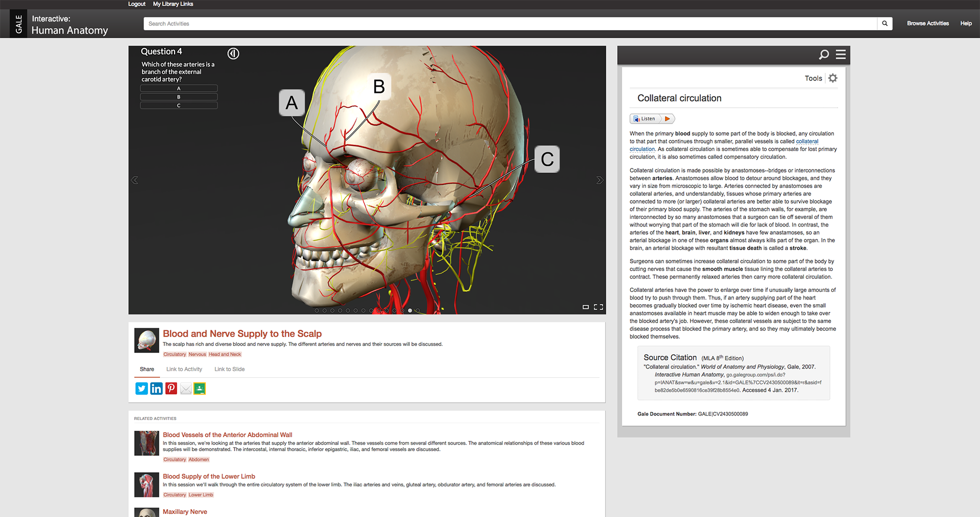Open the Share tab

click(147, 369)
